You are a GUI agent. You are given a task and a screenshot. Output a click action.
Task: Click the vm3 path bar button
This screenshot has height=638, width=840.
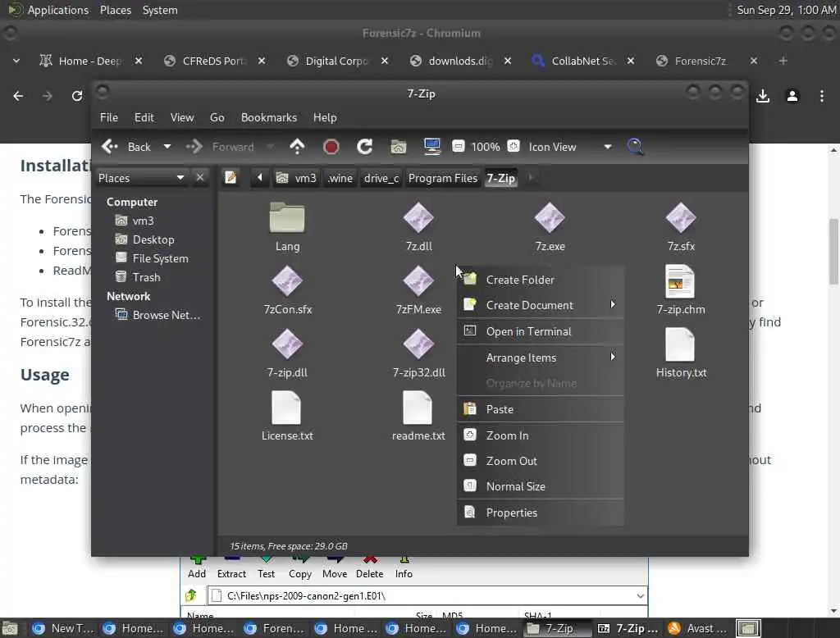pos(297,177)
